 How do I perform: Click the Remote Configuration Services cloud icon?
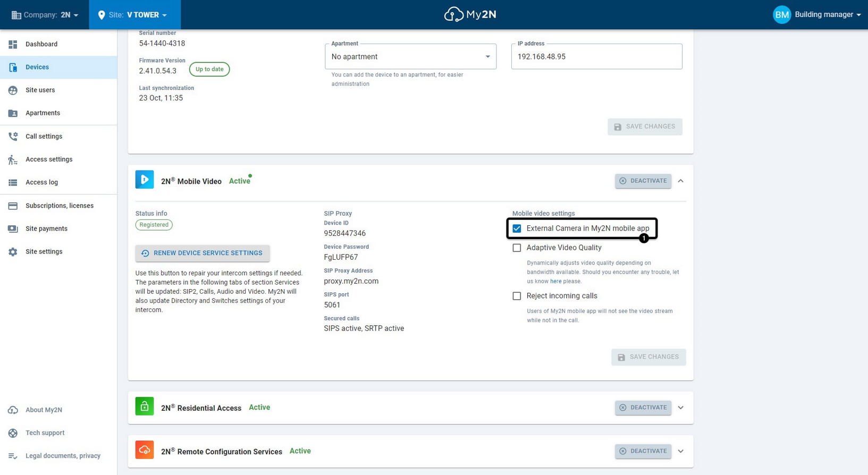click(x=145, y=450)
